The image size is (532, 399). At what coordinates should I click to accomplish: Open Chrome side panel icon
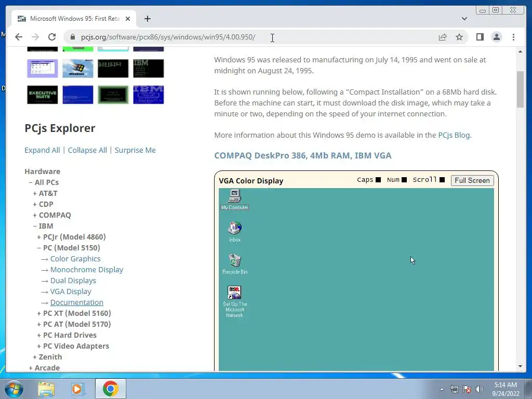point(480,37)
